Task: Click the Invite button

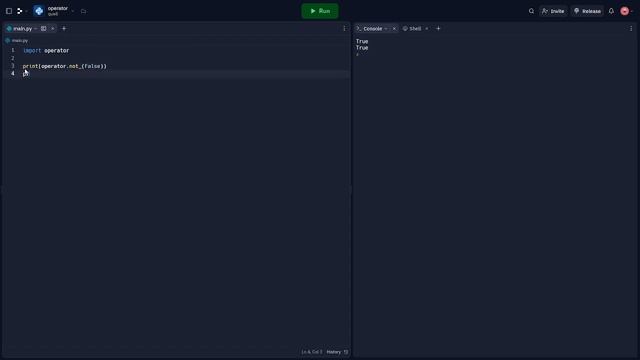Action: pyautogui.click(x=553, y=11)
